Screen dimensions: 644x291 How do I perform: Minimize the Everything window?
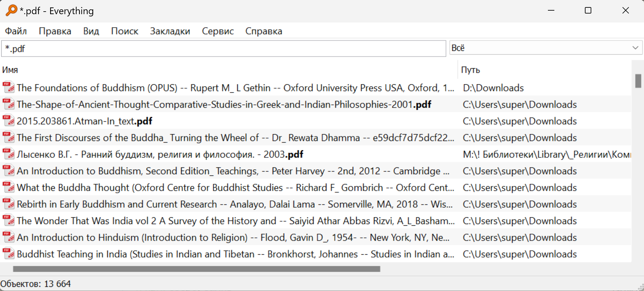coord(551,10)
